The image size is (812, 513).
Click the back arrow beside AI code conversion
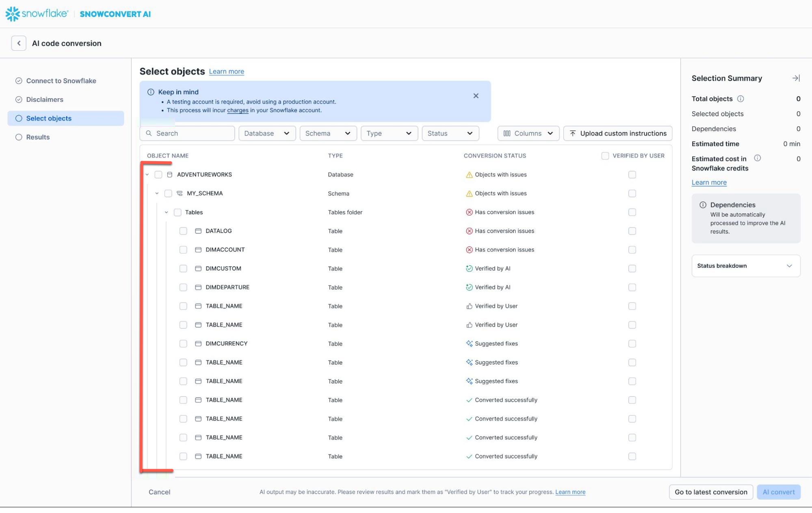coord(19,43)
